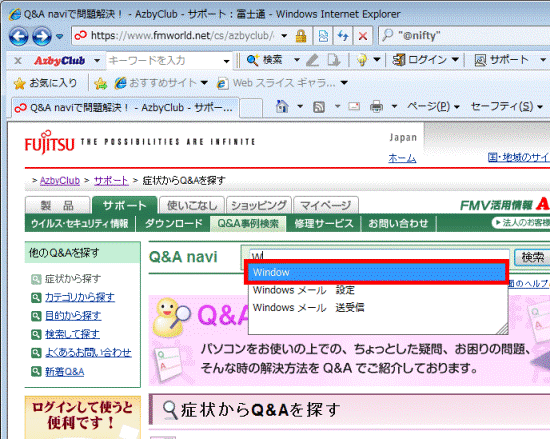Click the printer icon
The height and width of the screenshot is (439, 550).
point(376,106)
